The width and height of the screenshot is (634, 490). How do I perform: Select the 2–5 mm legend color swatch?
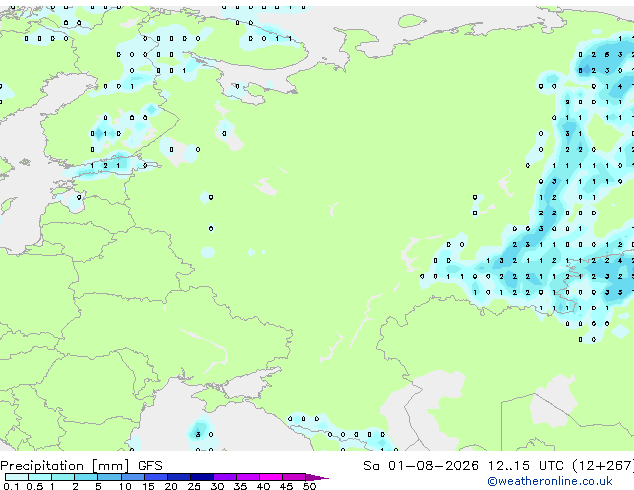click(x=86, y=477)
